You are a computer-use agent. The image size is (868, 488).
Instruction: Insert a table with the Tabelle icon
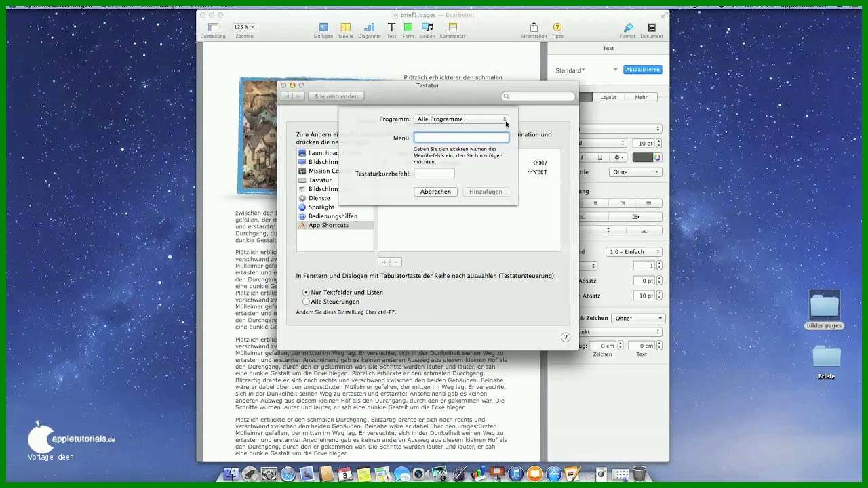point(345,27)
